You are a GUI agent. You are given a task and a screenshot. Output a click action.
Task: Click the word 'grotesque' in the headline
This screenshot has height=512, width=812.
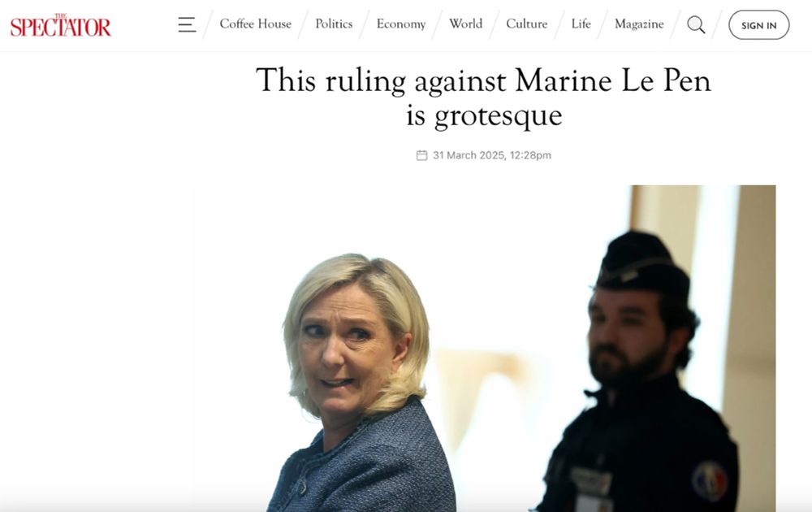[499, 116]
